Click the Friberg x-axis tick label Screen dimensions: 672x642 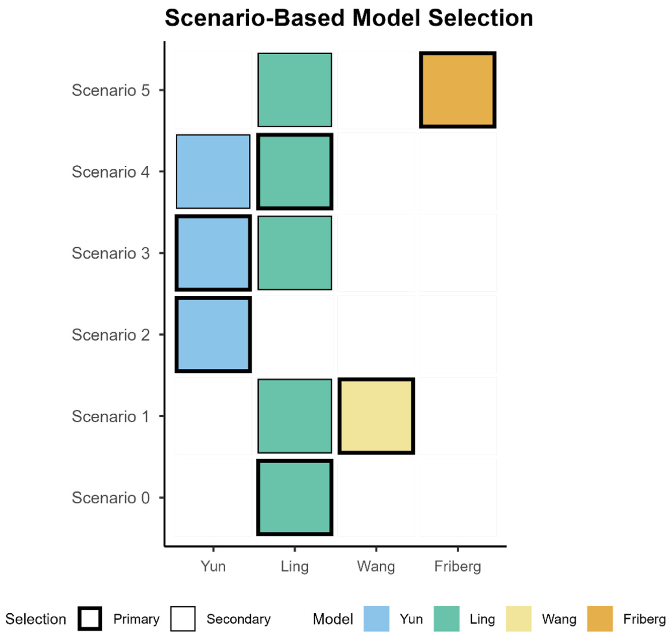(x=457, y=566)
